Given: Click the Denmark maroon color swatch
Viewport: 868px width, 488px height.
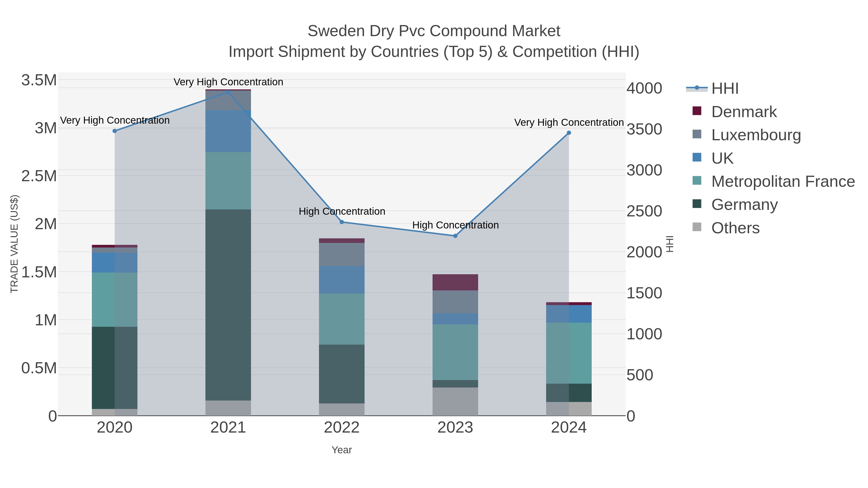Looking at the screenshot, I should [697, 111].
